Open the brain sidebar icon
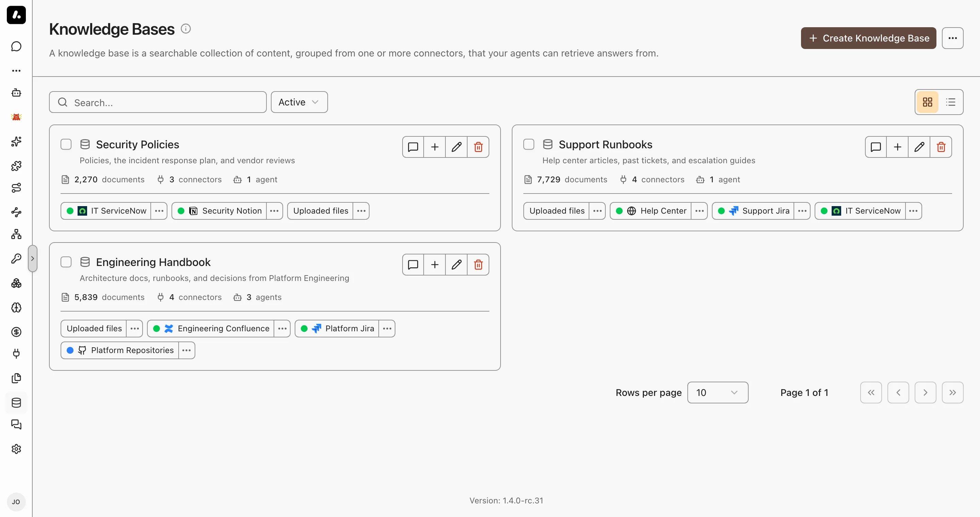This screenshot has width=980, height=517. point(16,307)
